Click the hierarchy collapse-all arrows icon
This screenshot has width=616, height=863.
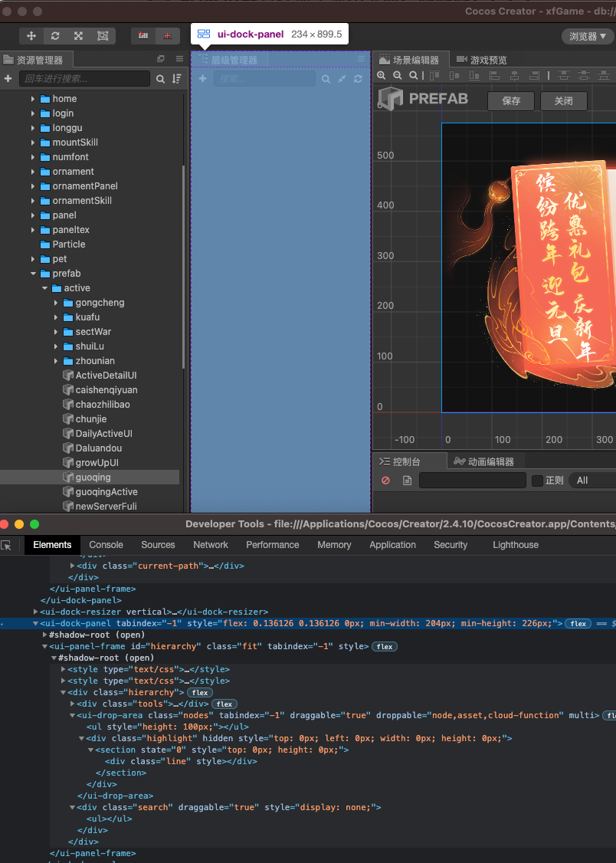coord(342,79)
